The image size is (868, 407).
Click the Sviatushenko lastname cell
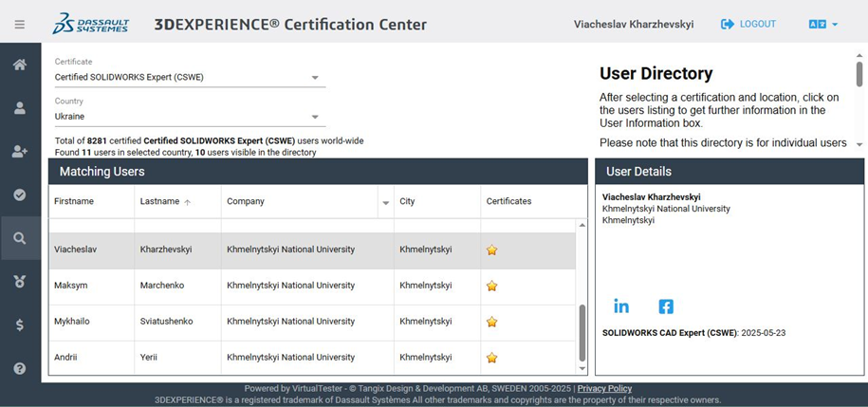click(177, 322)
